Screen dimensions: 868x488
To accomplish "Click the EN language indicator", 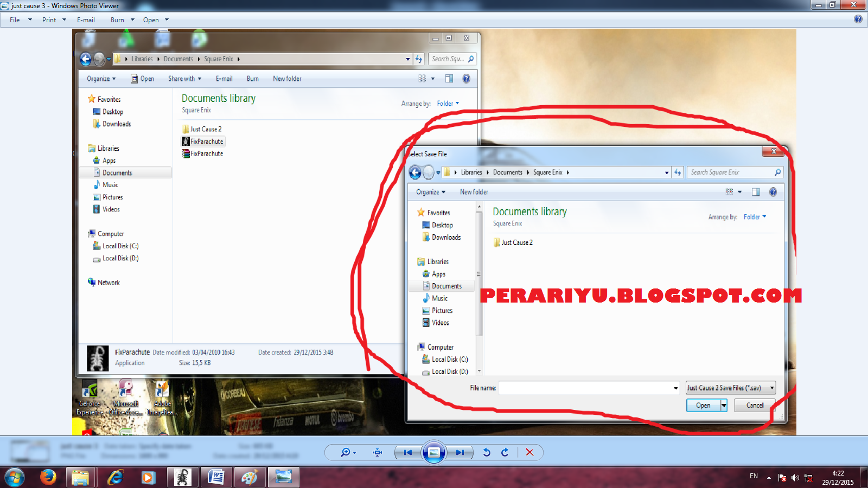I will [754, 476].
